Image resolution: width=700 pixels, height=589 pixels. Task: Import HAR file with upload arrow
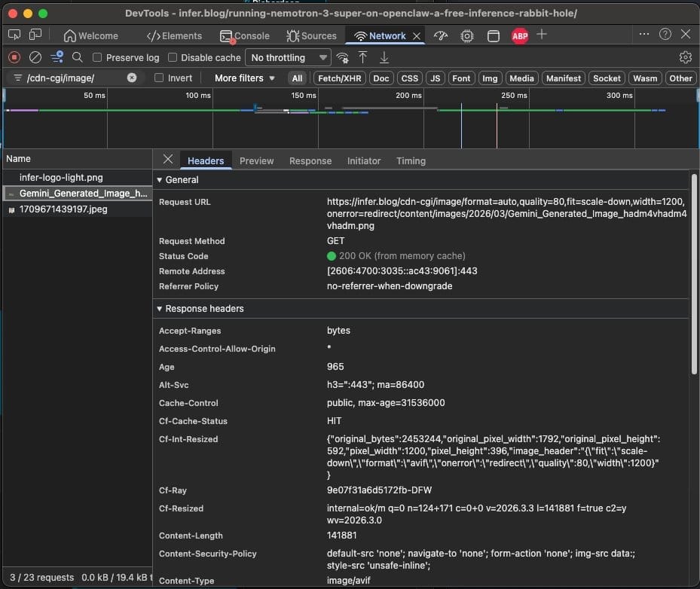pos(362,57)
